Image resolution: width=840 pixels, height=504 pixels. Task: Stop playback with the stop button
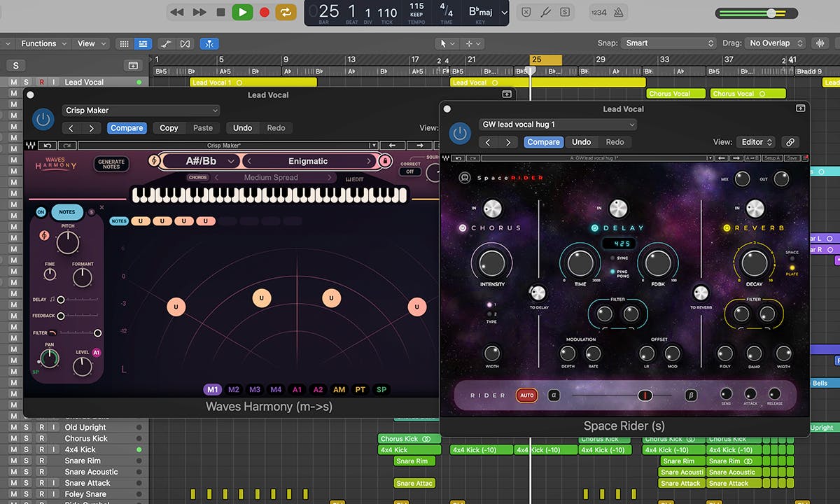pyautogui.click(x=221, y=12)
